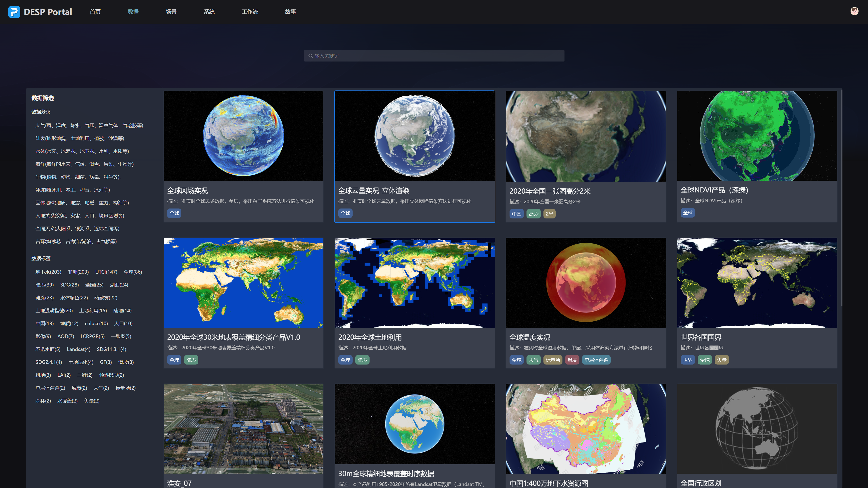The image size is (868, 488).
Task: Filter by 大气 data category
Action: click(x=89, y=125)
